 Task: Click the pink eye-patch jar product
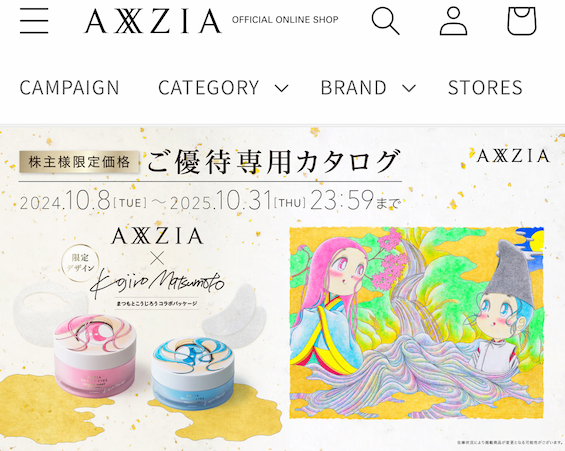coord(95,354)
